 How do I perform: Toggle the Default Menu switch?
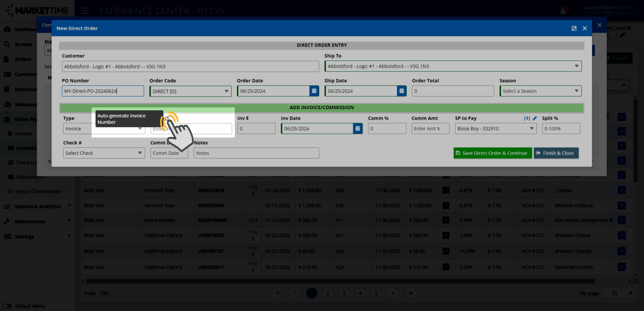tap(7, 306)
